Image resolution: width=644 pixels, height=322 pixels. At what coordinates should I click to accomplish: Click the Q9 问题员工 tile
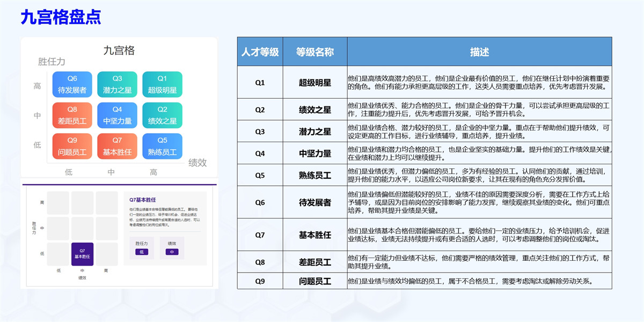(72, 147)
